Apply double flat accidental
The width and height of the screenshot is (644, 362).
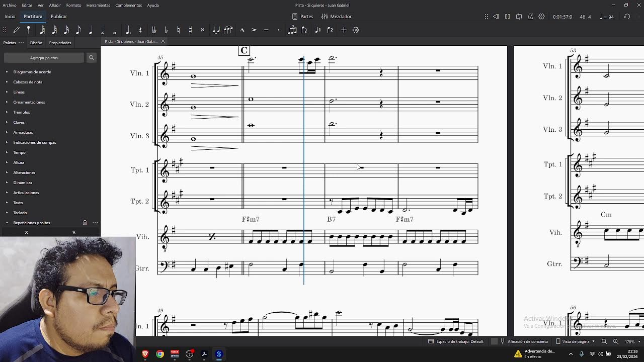pos(154,30)
